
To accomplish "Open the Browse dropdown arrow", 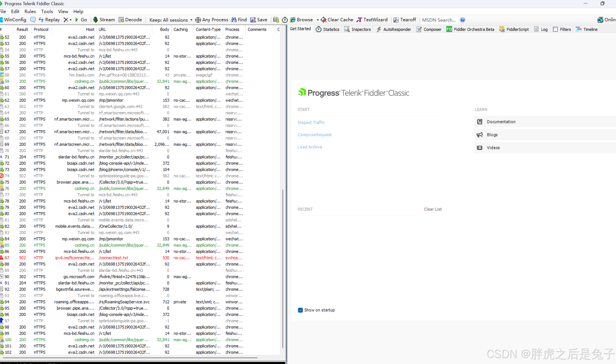I will tap(318, 20).
